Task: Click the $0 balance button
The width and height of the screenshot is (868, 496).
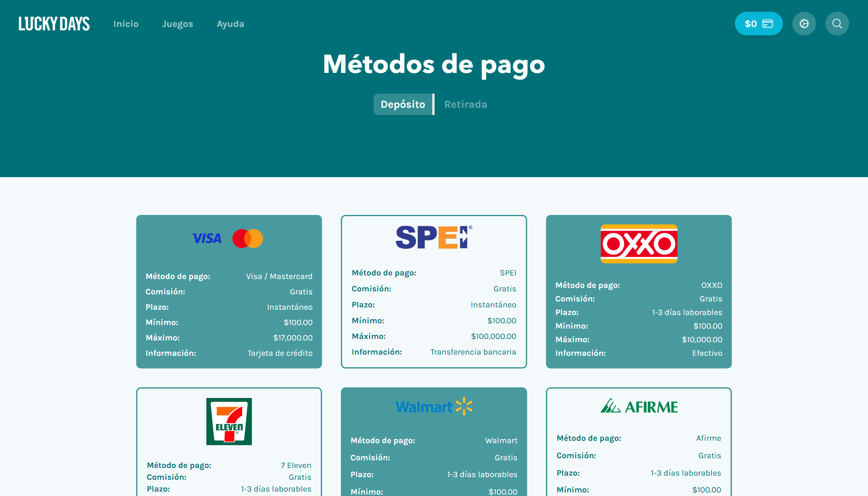Action: tap(758, 24)
